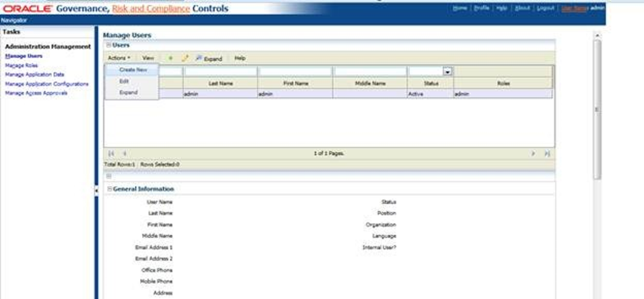The width and height of the screenshot is (644, 299).
Task: Collapse the Users section
Action: click(109, 45)
